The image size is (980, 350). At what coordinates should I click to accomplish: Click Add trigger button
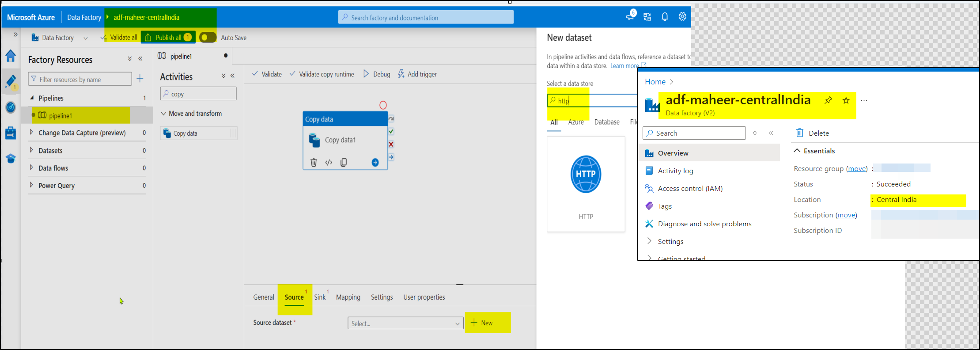tap(417, 74)
